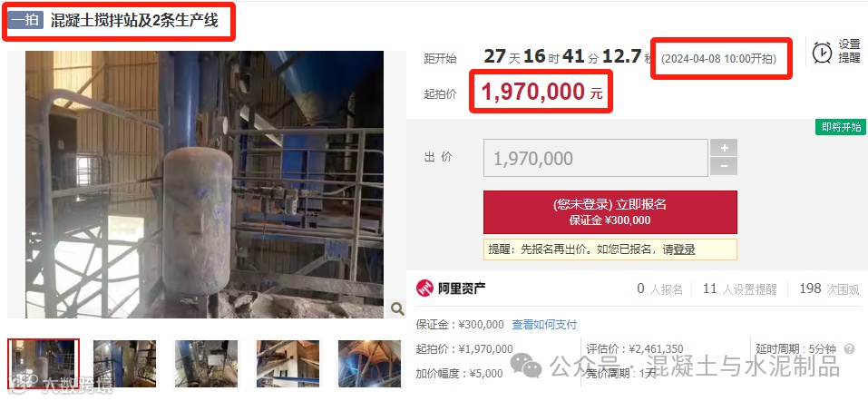The image size is (868, 401).
Task: Click the 出价 bid amount input field
Action: [x=596, y=158]
